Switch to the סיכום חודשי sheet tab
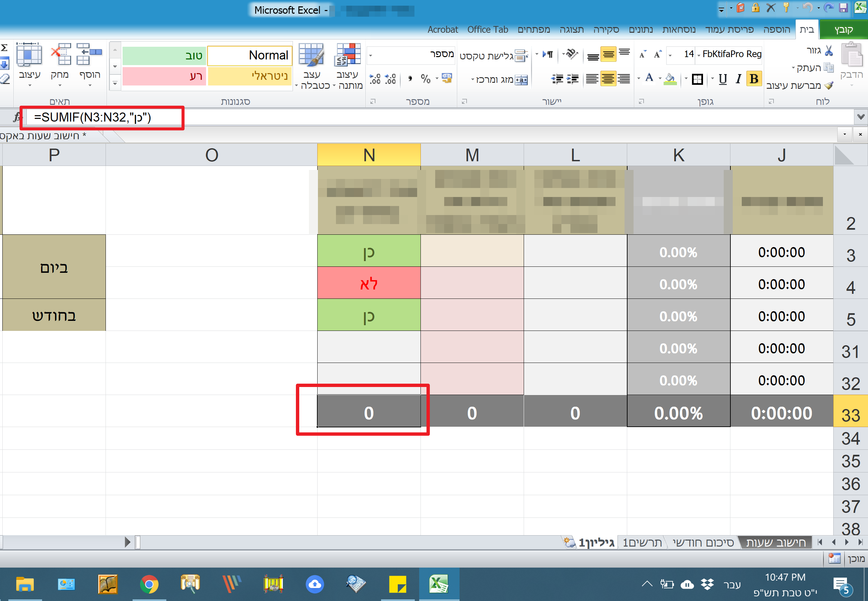 coord(703,543)
